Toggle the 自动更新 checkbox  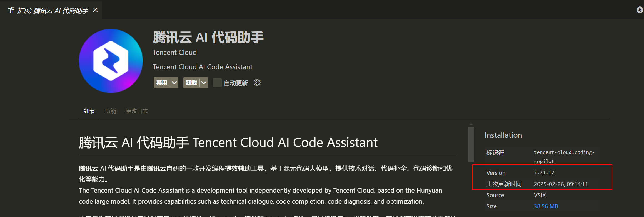click(x=217, y=83)
